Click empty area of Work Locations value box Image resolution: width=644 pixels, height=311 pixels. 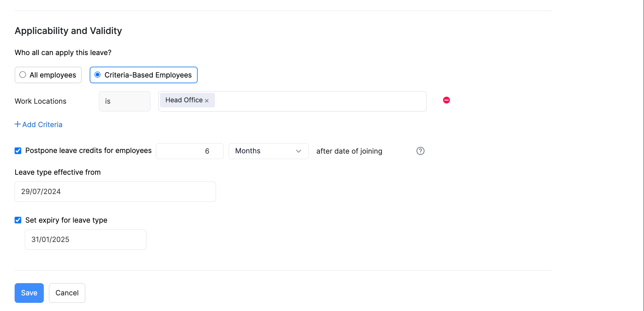[319, 101]
